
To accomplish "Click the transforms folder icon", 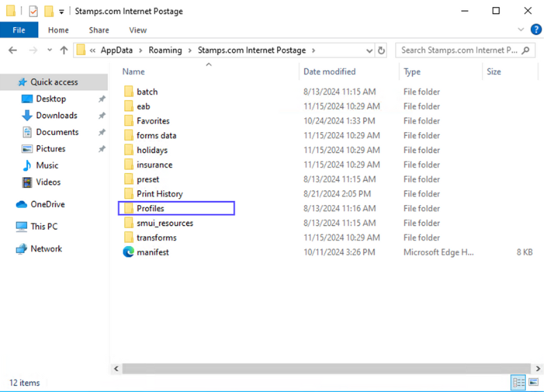I will pos(129,238).
